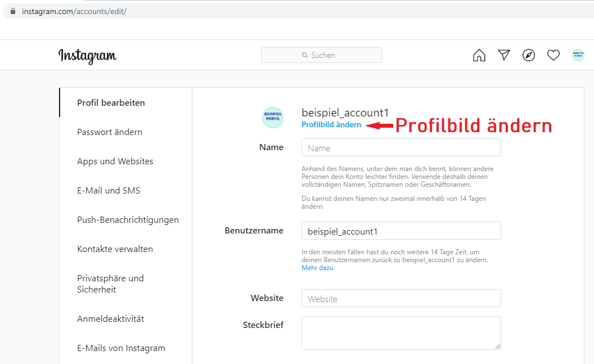Focus the Website input field
The height and width of the screenshot is (364, 594).
[401, 298]
